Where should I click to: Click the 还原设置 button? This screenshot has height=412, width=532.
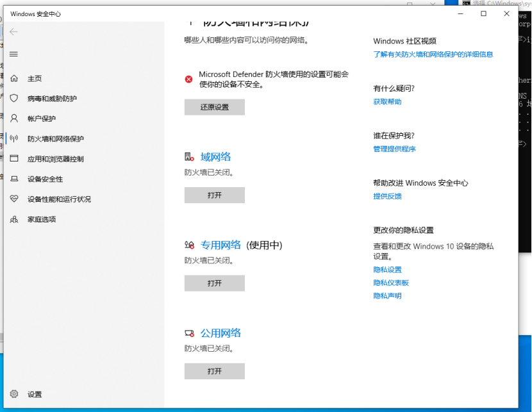(215, 107)
